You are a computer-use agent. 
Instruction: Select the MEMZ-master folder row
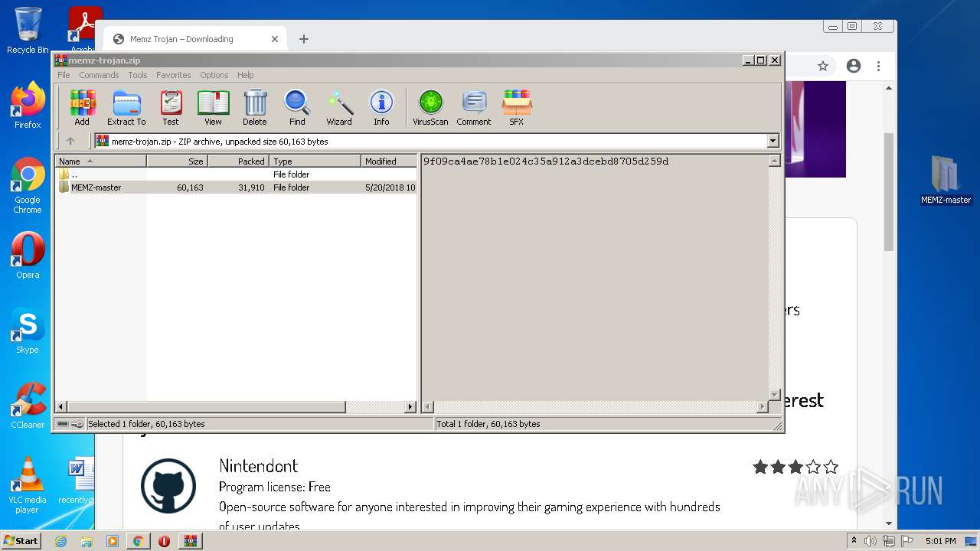point(237,187)
